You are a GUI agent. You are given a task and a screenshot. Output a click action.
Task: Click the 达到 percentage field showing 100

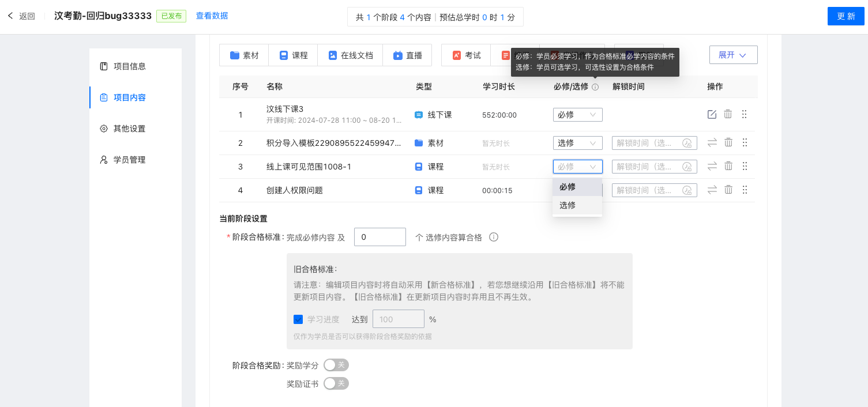[x=399, y=319]
